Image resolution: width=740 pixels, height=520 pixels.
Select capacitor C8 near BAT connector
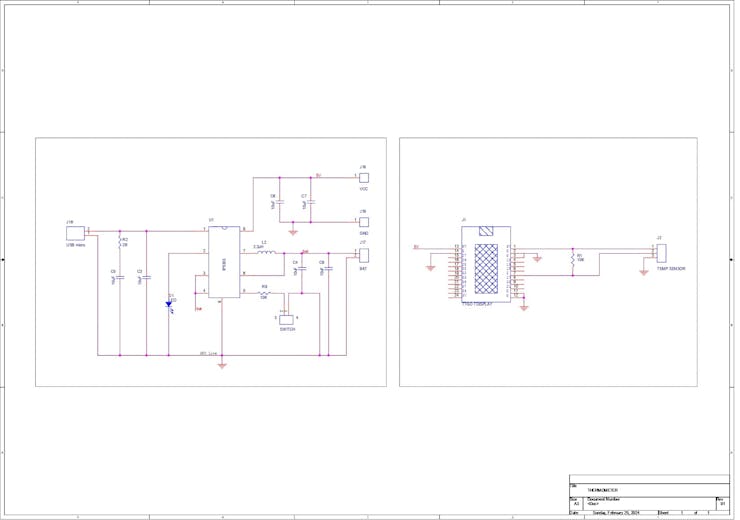328,268
